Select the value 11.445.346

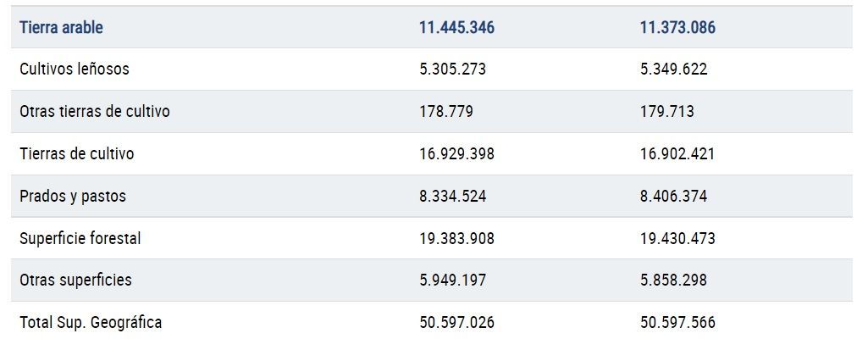tap(456, 27)
